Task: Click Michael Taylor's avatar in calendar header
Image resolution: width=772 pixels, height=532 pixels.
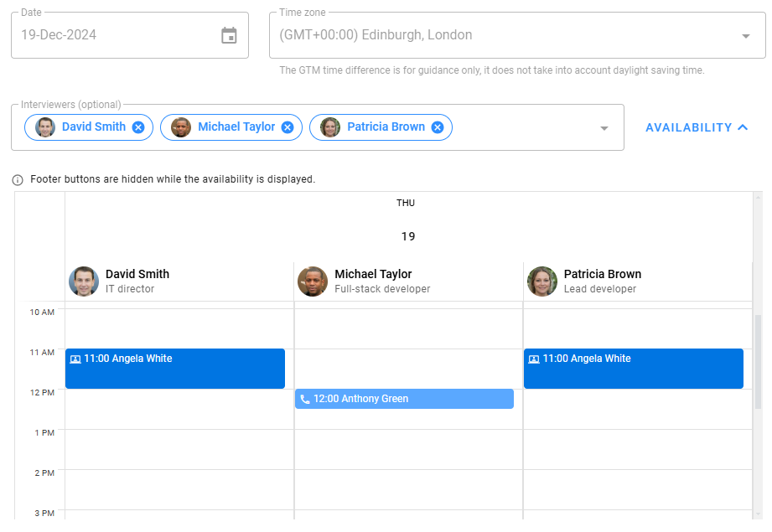Action: (x=313, y=281)
